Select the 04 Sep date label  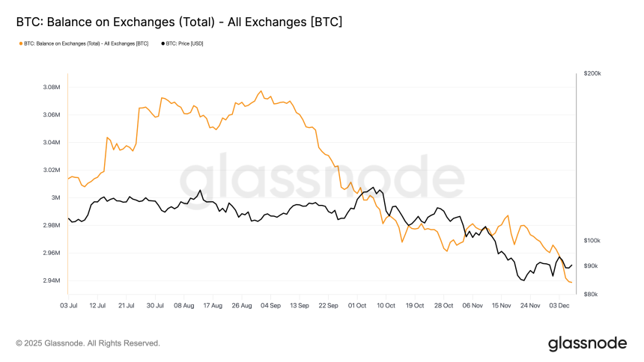coord(271,305)
